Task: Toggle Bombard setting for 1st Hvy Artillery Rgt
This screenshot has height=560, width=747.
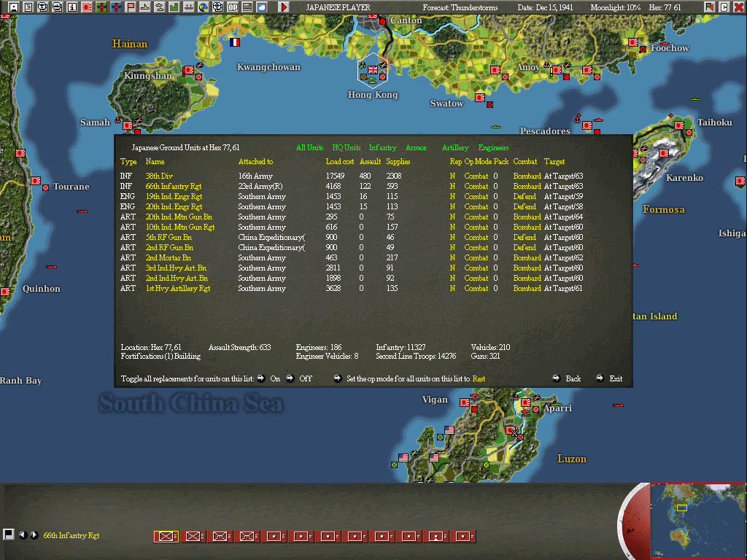Action: 527,288
